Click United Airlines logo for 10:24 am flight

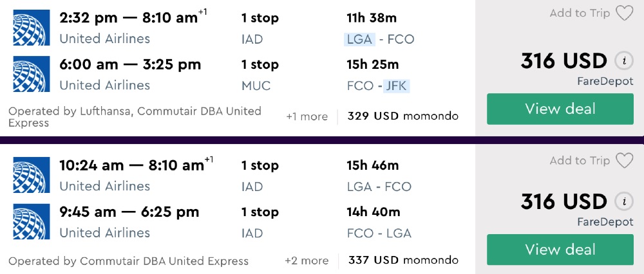[x=32, y=176]
